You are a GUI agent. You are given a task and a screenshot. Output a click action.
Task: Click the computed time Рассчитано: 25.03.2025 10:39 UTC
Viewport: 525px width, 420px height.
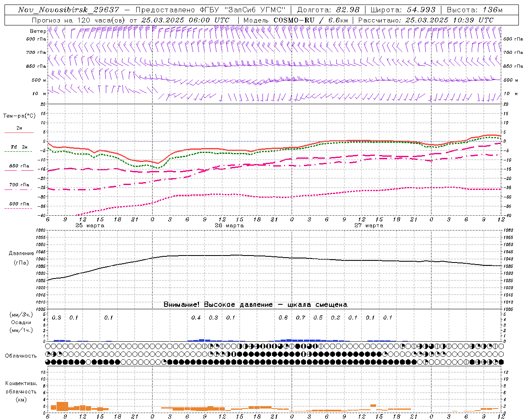pyautogui.click(x=426, y=20)
